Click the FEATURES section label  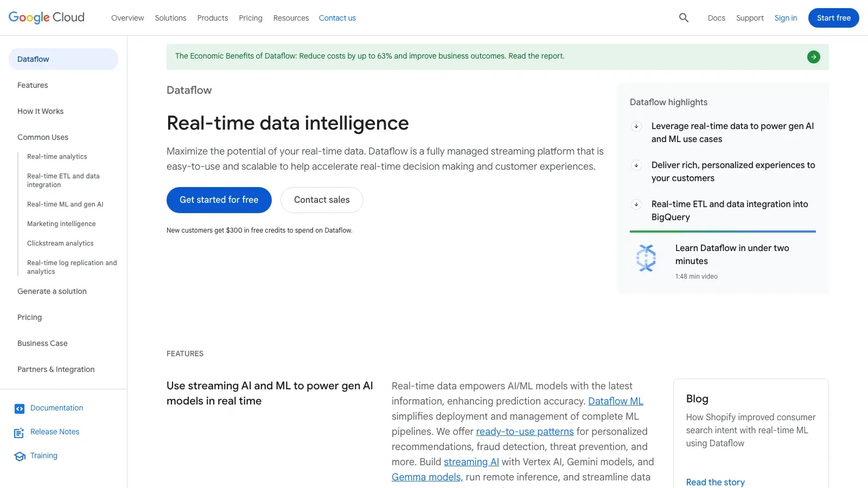tap(185, 354)
